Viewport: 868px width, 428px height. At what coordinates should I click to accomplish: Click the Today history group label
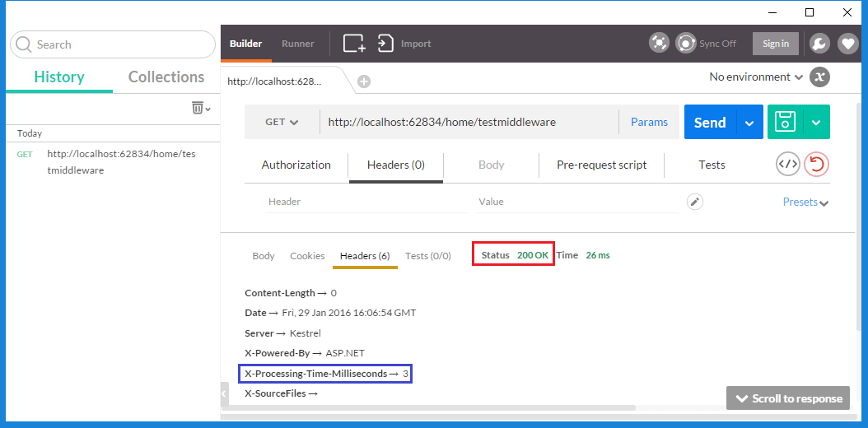[x=30, y=133]
